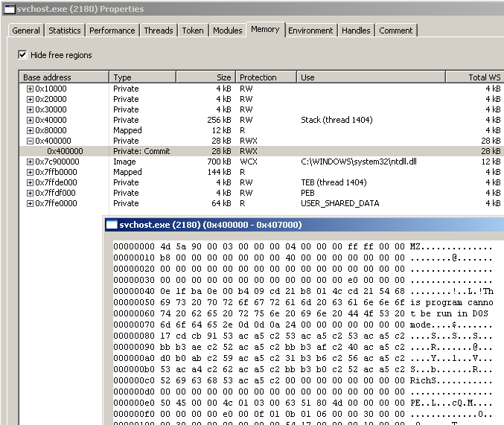
Task: Expand the 0x7ffe0000 USER_SHARED_DATA region
Action: (x=30, y=203)
